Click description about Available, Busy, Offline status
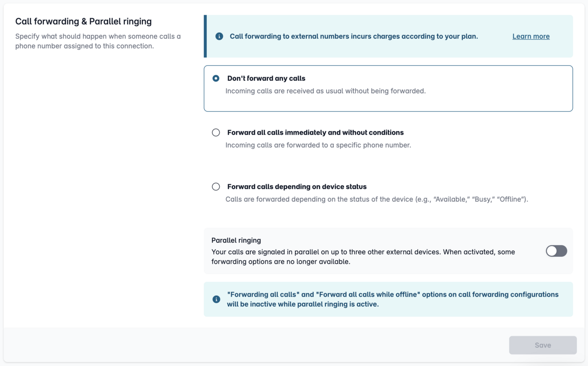This screenshot has height=366, width=588. tap(377, 199)
